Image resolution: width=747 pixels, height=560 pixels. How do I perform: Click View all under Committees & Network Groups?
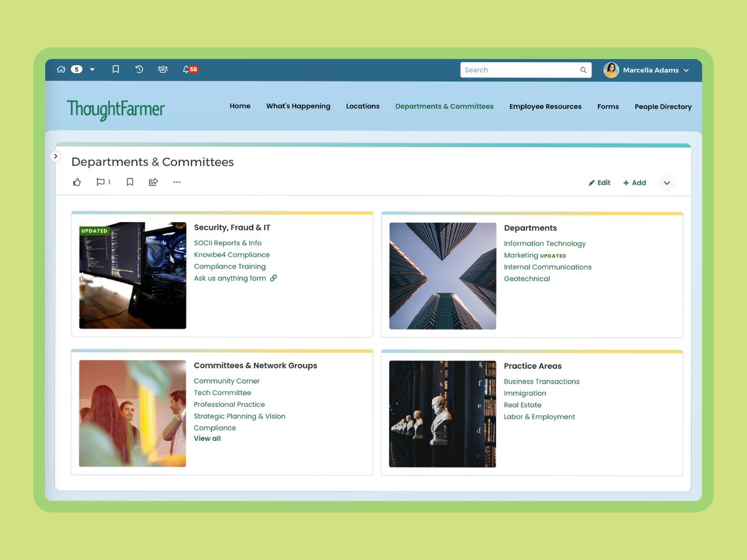pyautogui.click(x=207, y=438)
